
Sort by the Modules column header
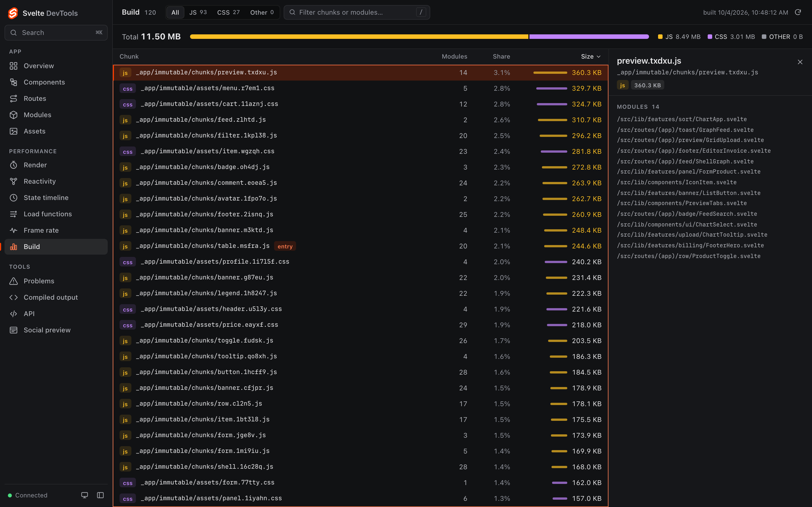pyautogui.click(x=454, y=57)
